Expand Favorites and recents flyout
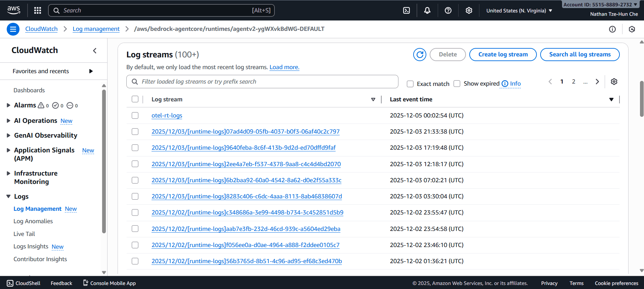The width and height of the screenshot is (644, 289). pyautogui.click(x=91, y=71)
